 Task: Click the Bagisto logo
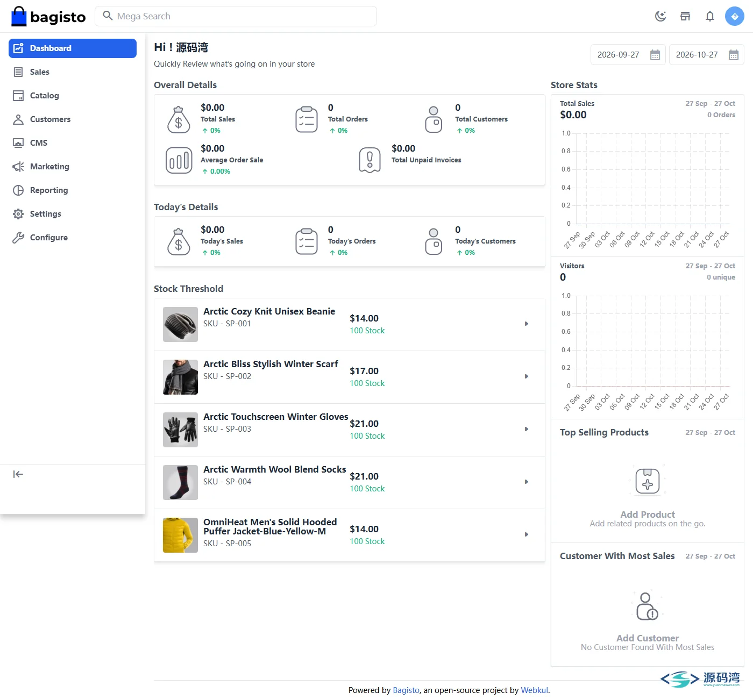[x=48, y=17]
